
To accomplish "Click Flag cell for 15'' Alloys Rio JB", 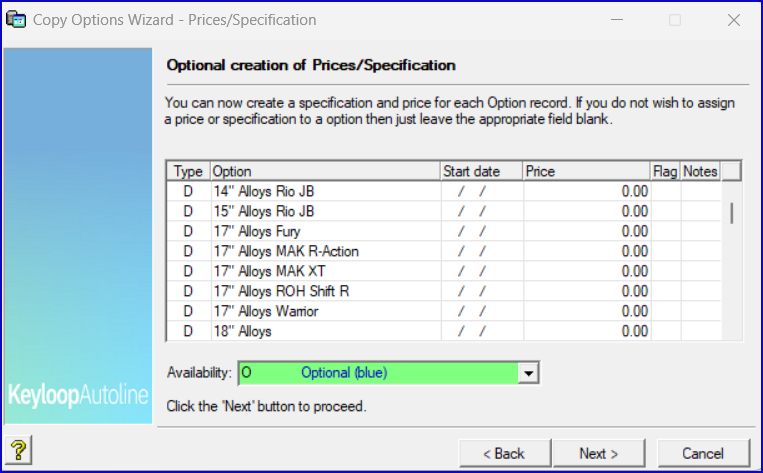I will coord(665,211).
